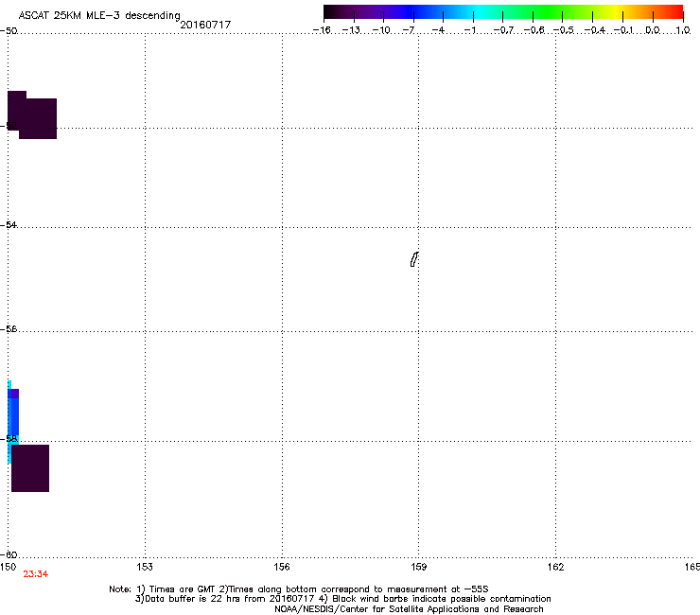Click note line about Data buffer 22 hrs
This screenshot has width=700, height=615.
342,599
